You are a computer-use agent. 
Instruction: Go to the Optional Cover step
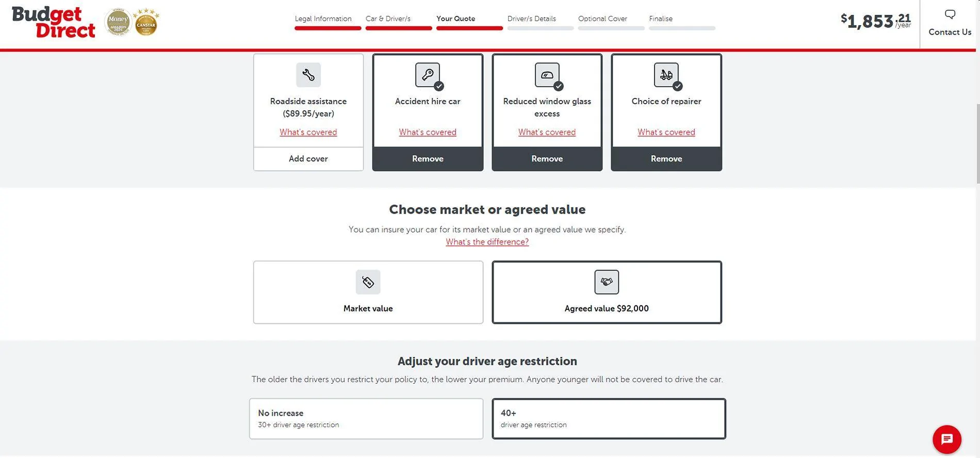611,22
